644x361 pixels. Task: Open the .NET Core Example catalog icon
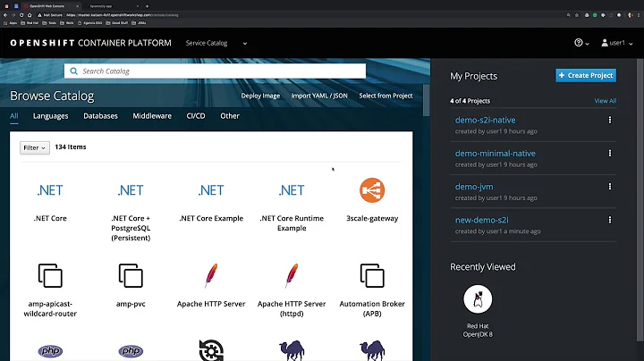[211, 190]
